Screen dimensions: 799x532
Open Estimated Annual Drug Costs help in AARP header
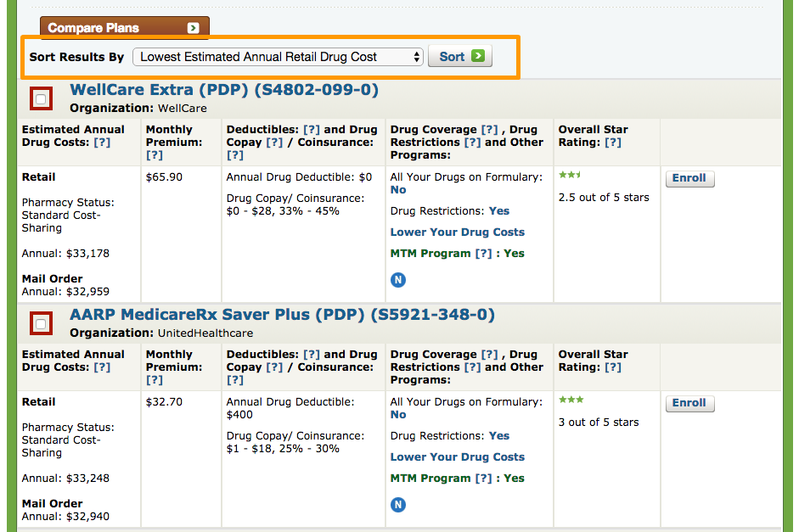(102, 367)
